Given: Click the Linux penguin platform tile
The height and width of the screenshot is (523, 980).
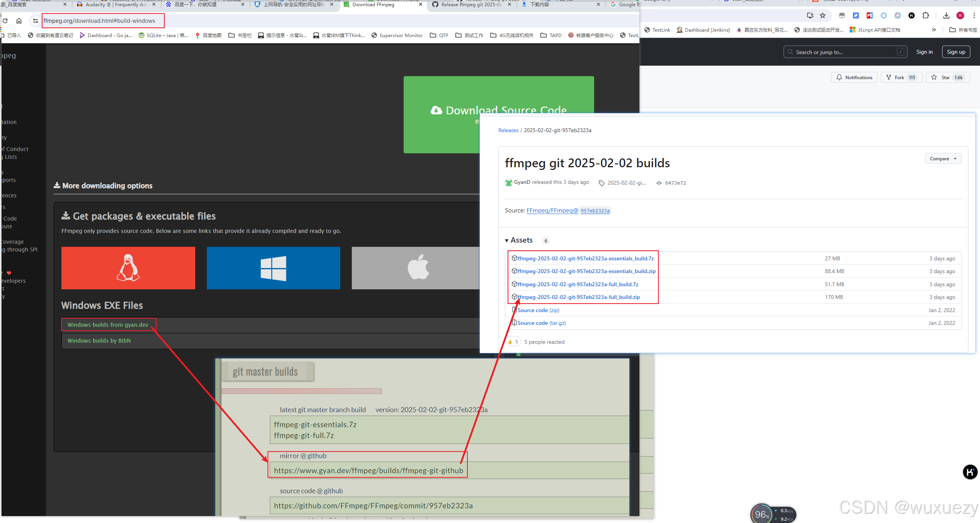Looking at the screenshot, I should coord(128,268).
